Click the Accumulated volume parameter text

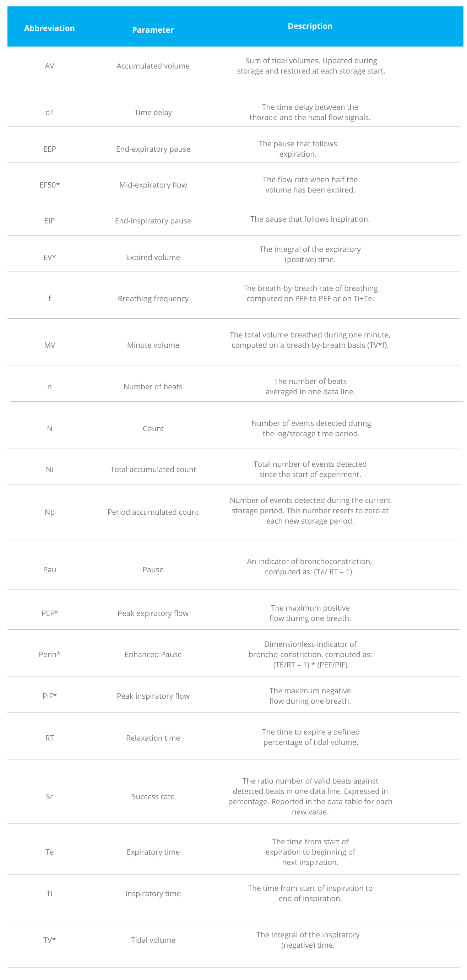coord(153,66)
